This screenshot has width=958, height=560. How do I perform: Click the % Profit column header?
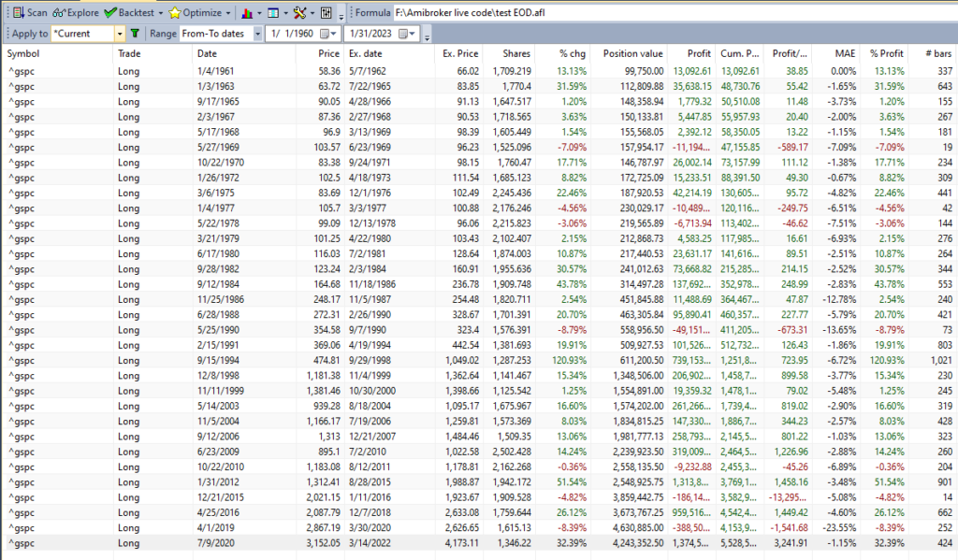pos(885,53)
